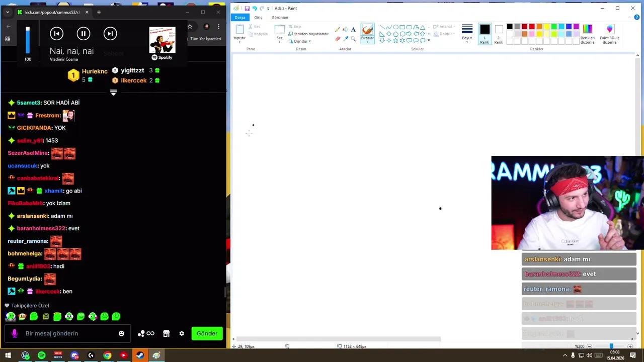The height and width of the screenshot is (362, 644).
Task: Click the browser three-dot menu
Action: point(218,27)
